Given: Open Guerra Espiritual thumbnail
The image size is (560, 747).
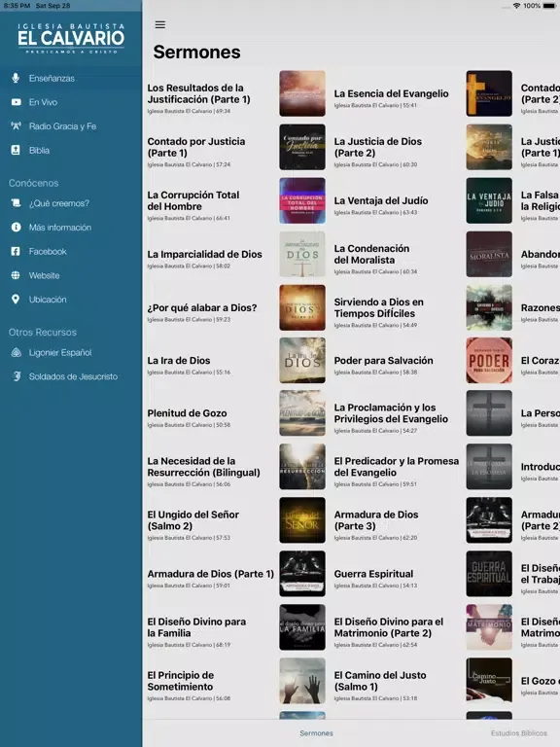Looking at the screenshot, I should [489, 574].
